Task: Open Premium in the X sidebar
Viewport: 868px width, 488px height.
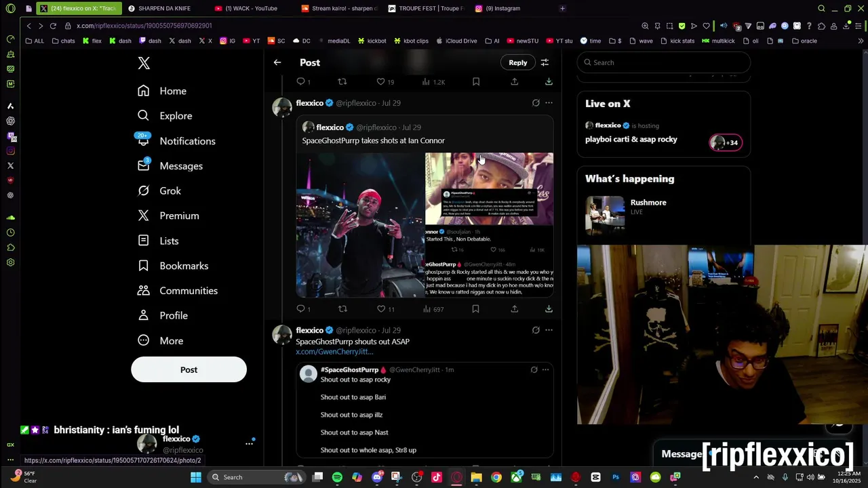Action: tap(168, 216)
